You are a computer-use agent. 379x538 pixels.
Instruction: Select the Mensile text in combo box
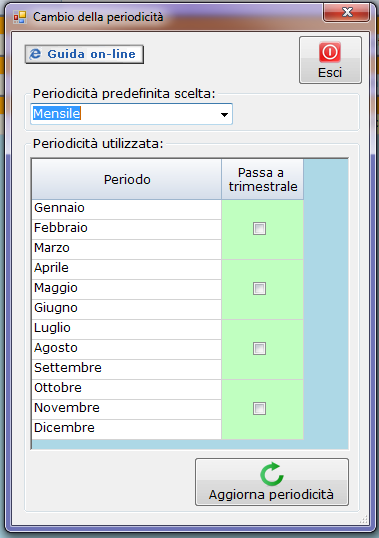(57, 114)
